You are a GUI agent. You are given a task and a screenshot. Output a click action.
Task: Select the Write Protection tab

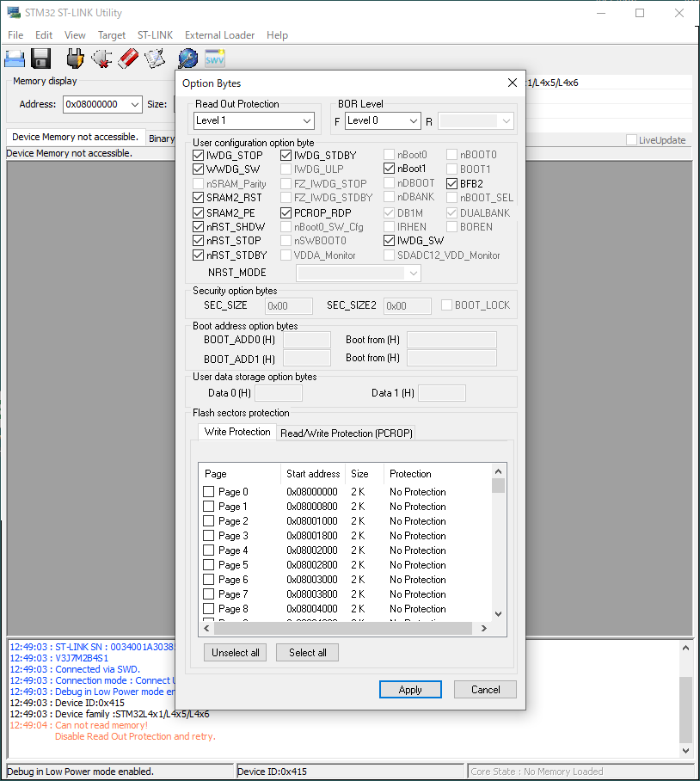pyautogui.click(x=237, y=432)
